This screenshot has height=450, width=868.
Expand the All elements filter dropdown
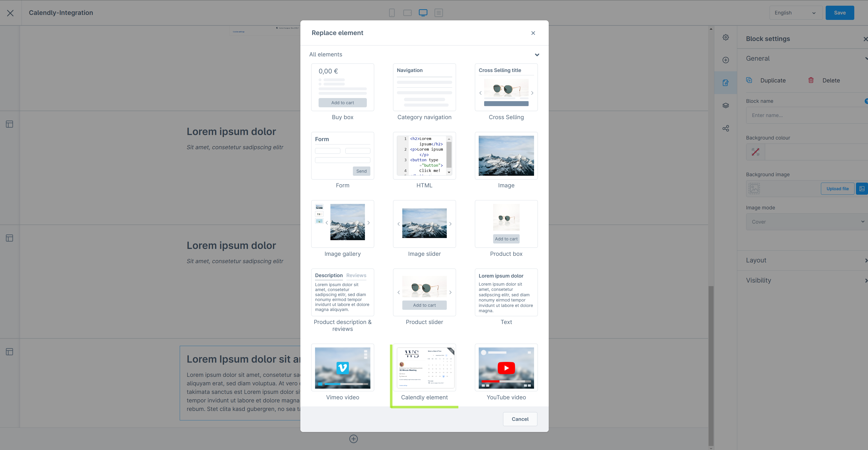[536, 54]
